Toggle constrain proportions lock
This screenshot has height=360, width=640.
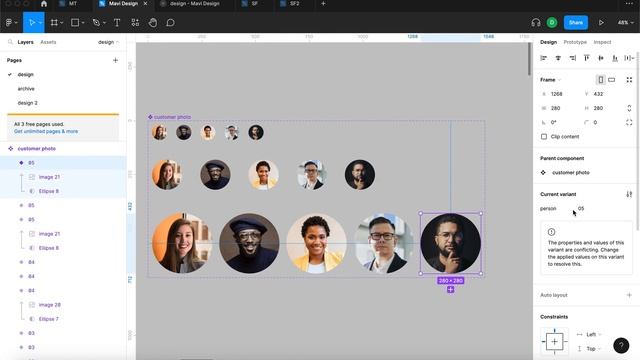pos(629,108)
